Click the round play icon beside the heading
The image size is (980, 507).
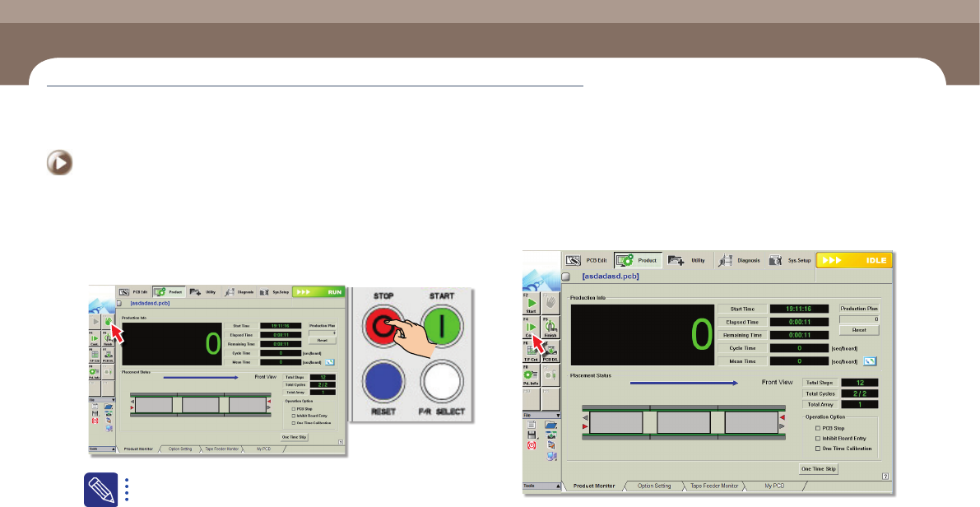point(59,164)
